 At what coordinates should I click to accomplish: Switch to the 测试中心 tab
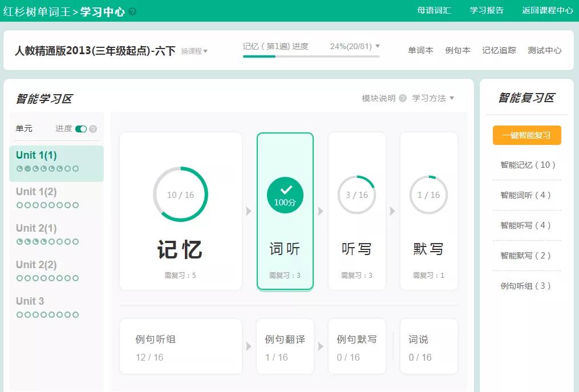coord(544,50)
